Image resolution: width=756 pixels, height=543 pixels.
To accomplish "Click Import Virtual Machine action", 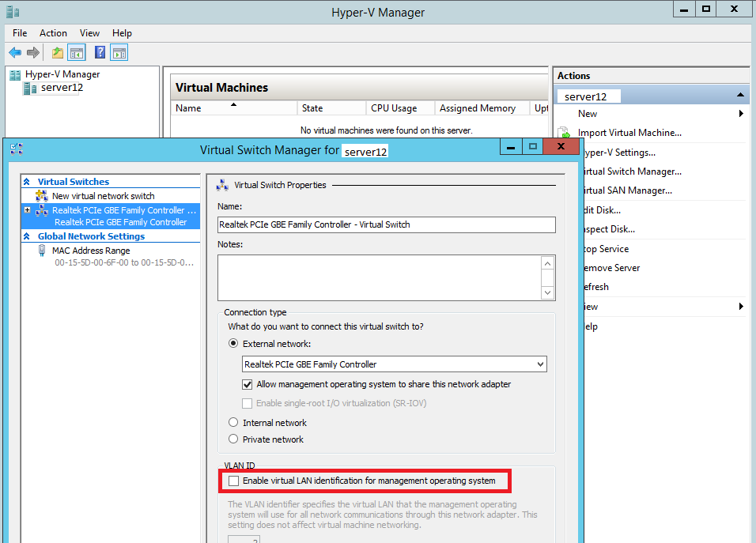I will [629, 133].
